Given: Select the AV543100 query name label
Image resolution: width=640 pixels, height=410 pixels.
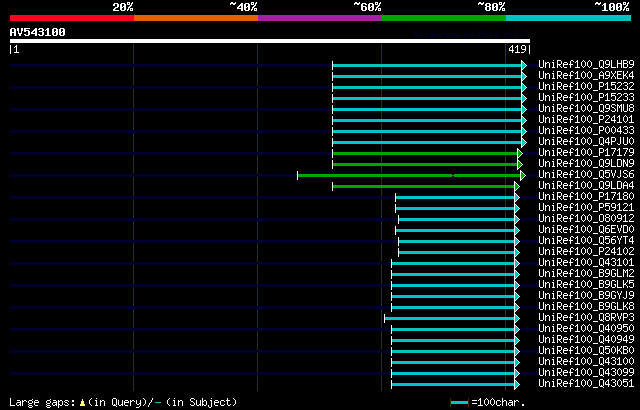Looking at the screenshot, I should coord(38,32).
